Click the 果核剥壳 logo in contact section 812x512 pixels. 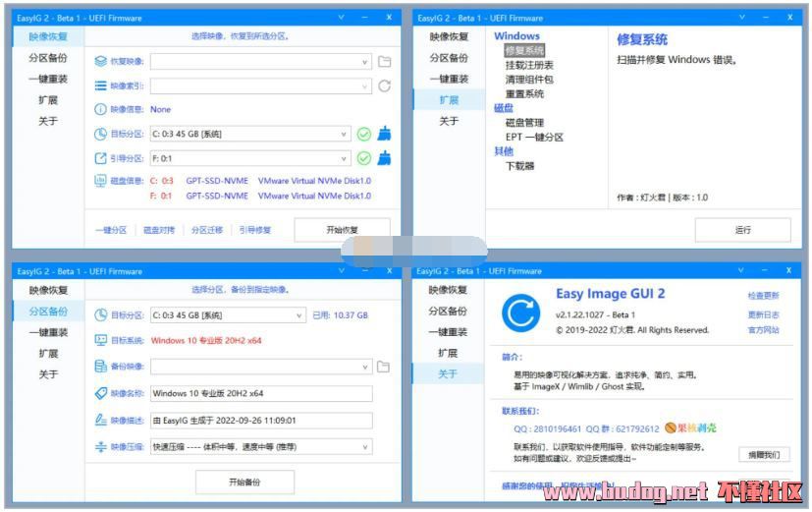point(690,428)
